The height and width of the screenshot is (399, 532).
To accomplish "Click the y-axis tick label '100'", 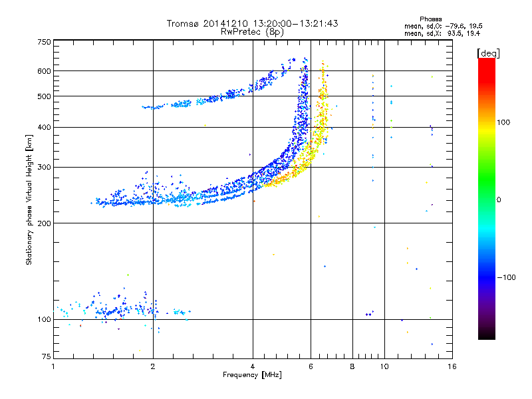I will pos(45,320).
